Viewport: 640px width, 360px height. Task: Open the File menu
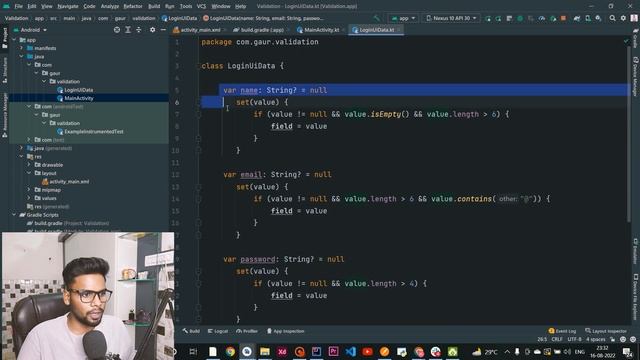(19, 6)
